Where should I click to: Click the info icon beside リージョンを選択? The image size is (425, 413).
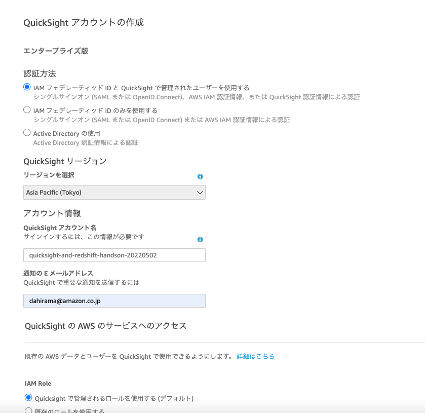[200, 176]
